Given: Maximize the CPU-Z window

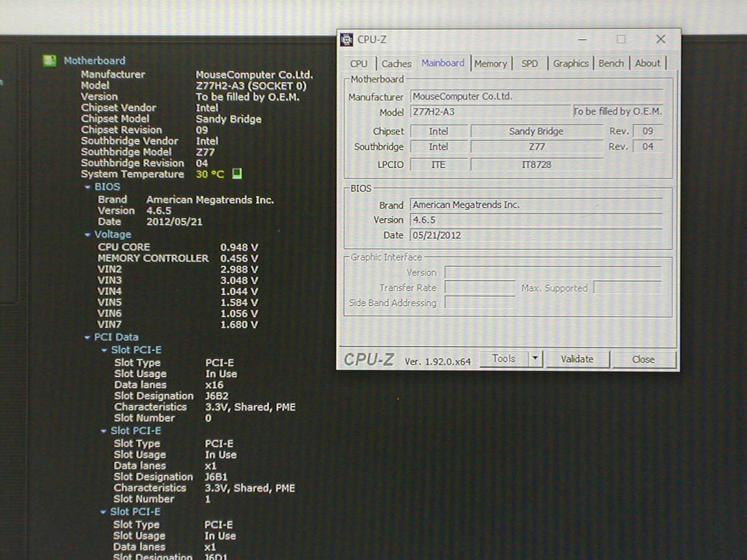Looking at the screenshot, I should click(621, 39).
